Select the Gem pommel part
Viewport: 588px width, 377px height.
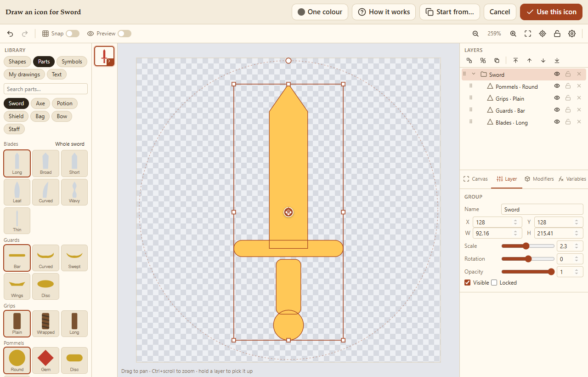point(45,360)
